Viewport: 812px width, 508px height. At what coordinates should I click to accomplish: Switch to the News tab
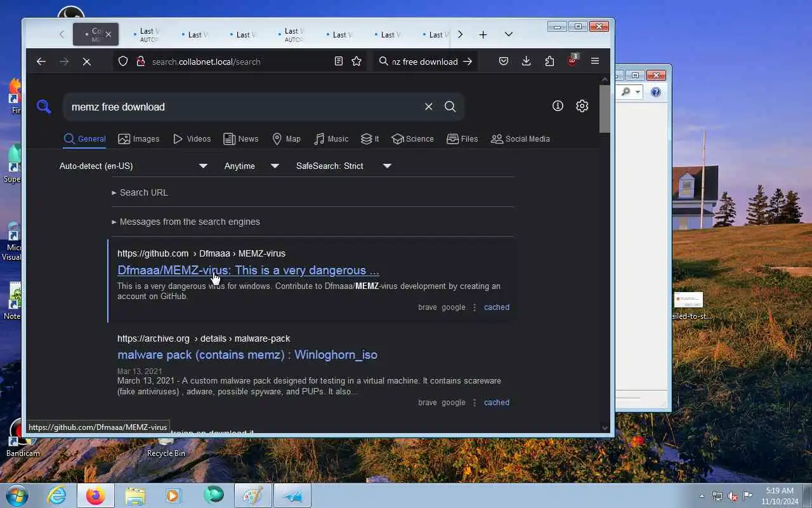tap(241, 139)
